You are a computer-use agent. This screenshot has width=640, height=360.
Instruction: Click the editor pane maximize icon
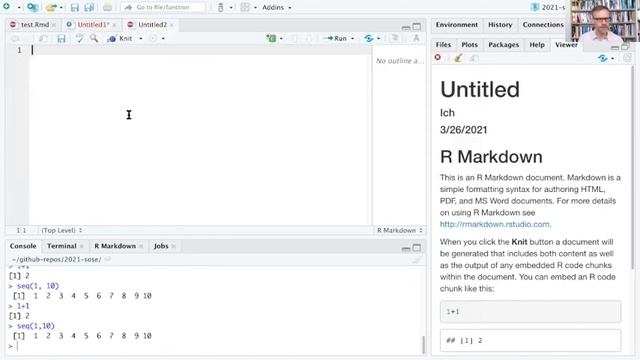pos(417,27)
